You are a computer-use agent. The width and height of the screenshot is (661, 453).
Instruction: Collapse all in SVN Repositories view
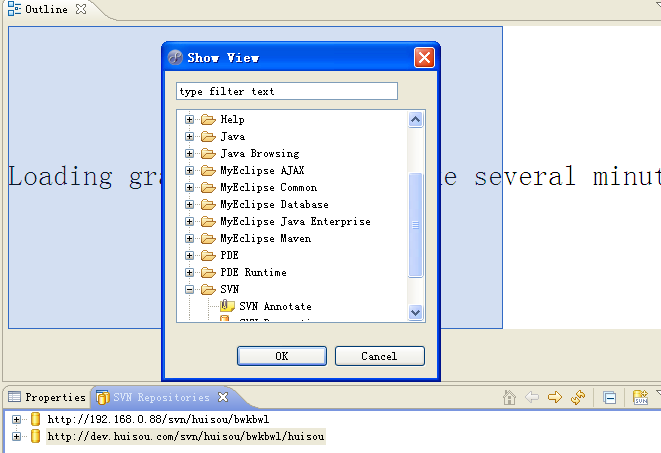tap(609, 397)
